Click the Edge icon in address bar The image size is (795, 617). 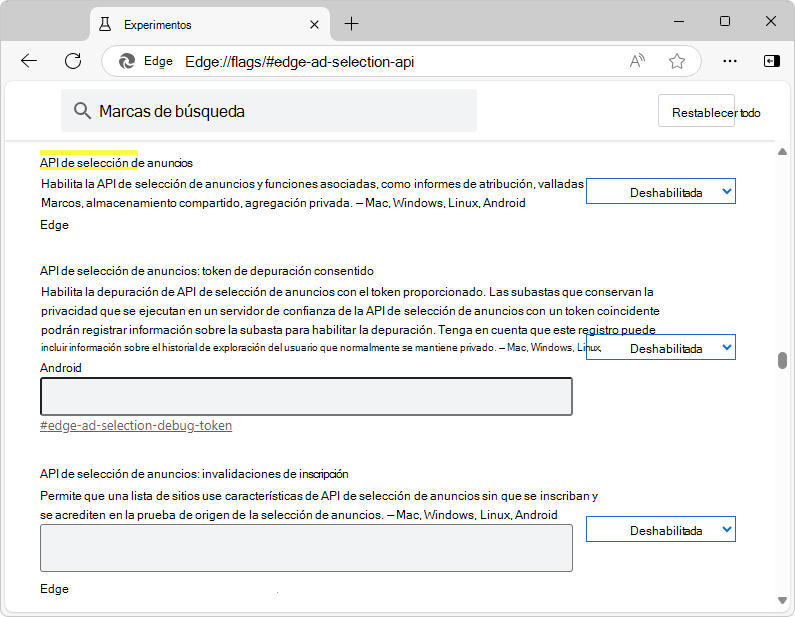pyautogui.click(x=127, y=61)
